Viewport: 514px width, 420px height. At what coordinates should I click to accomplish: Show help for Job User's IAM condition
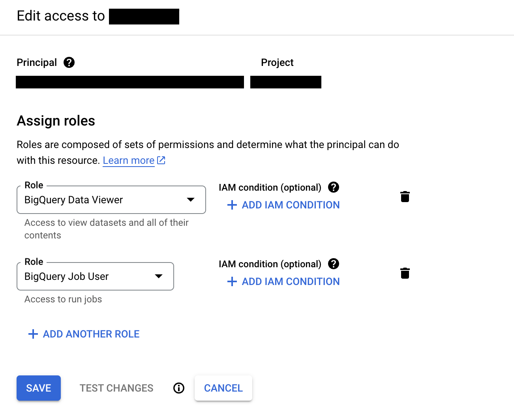pyautogui.click(x=334, y=264)
